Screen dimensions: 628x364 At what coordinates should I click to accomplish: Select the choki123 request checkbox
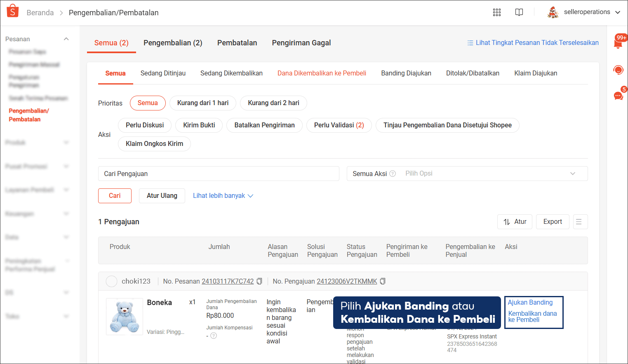(111, 281)
